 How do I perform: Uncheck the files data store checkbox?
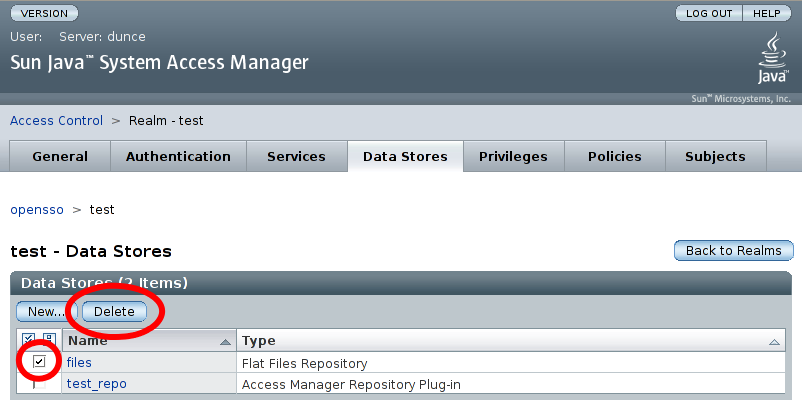pos(40,362)
